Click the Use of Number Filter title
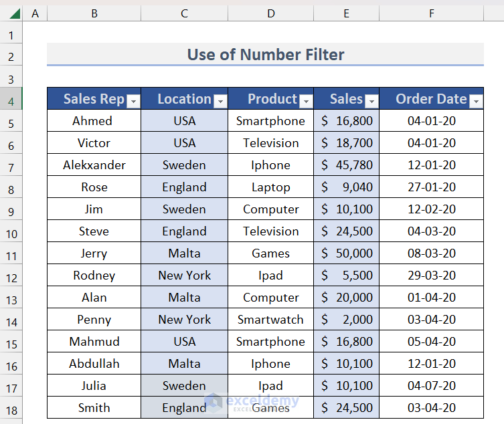The height and width of the screenshot is (424, 504). pyautogui.click(x=265, y=55)
